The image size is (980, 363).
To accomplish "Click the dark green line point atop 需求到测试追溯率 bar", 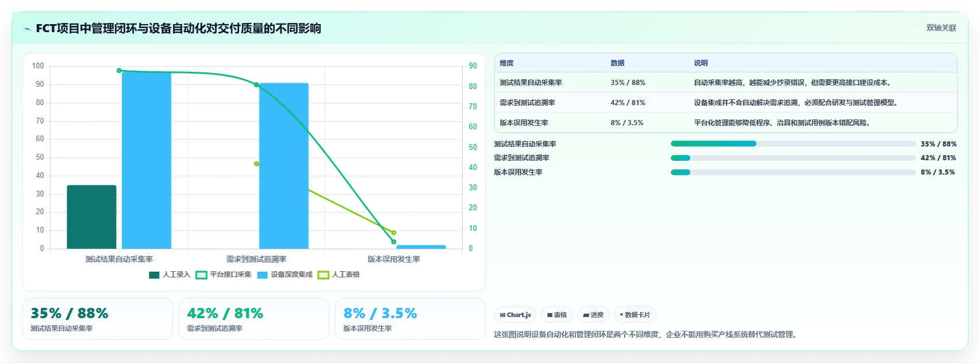I will click(256, 84).
